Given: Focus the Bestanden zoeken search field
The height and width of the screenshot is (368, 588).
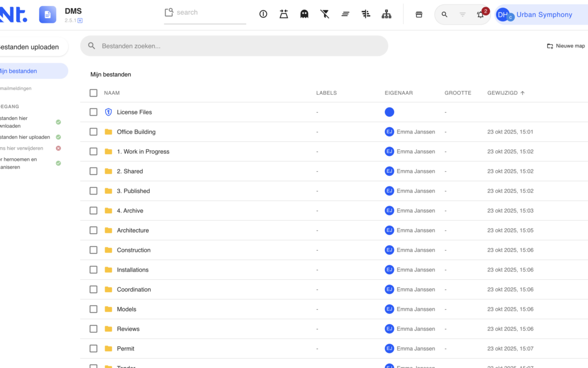Looking at the screenshot, I should (234, 46).
